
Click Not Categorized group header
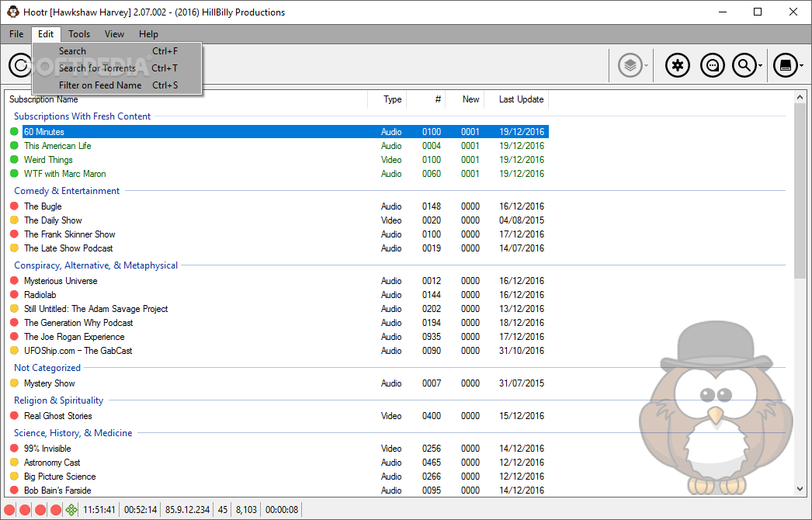pos(47,368)
